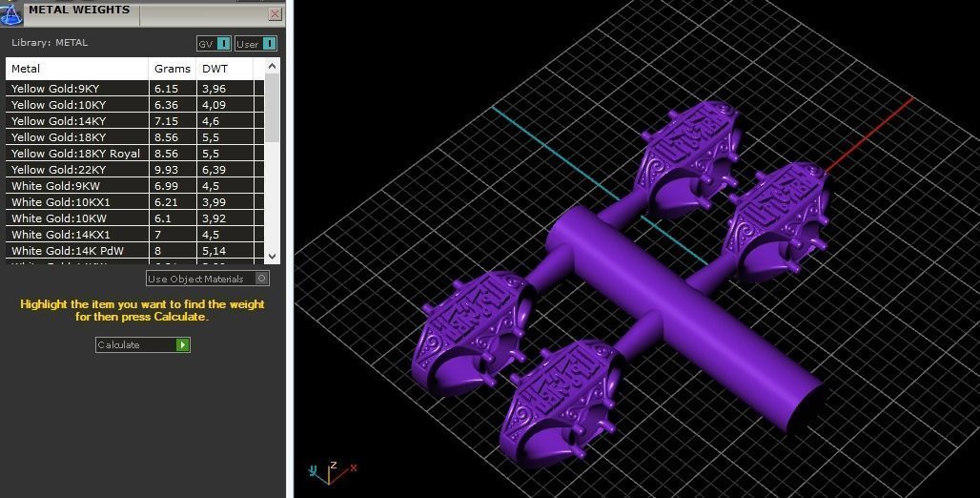Image resolution: width=980 pixels, height=498 pixels.
Task: Click the Metal column header
Action: [77, 69]
